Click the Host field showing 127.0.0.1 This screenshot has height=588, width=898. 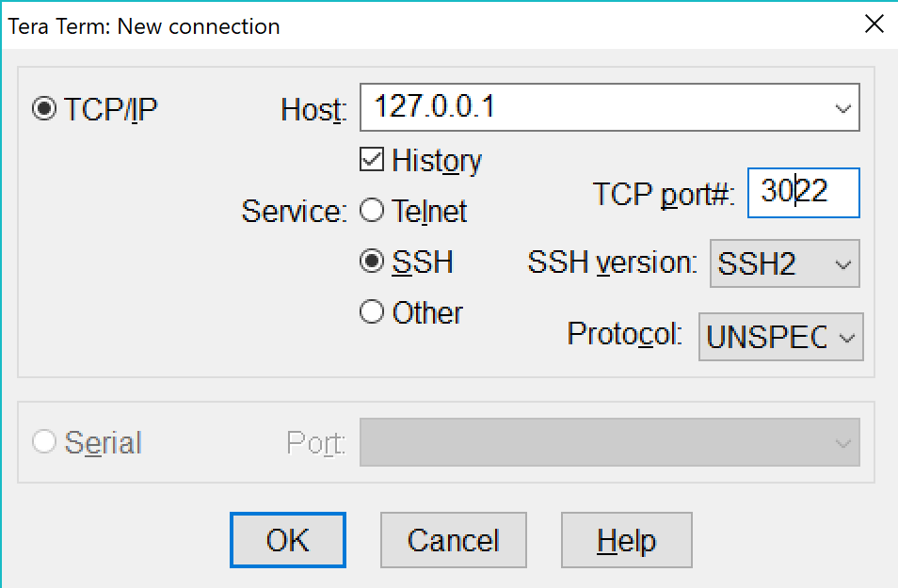click(x=565, y=107)
